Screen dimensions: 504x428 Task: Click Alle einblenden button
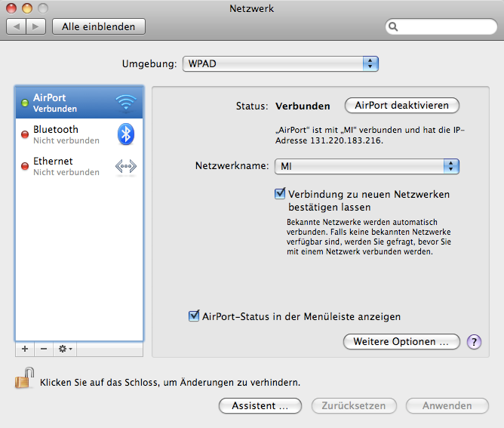99,26
